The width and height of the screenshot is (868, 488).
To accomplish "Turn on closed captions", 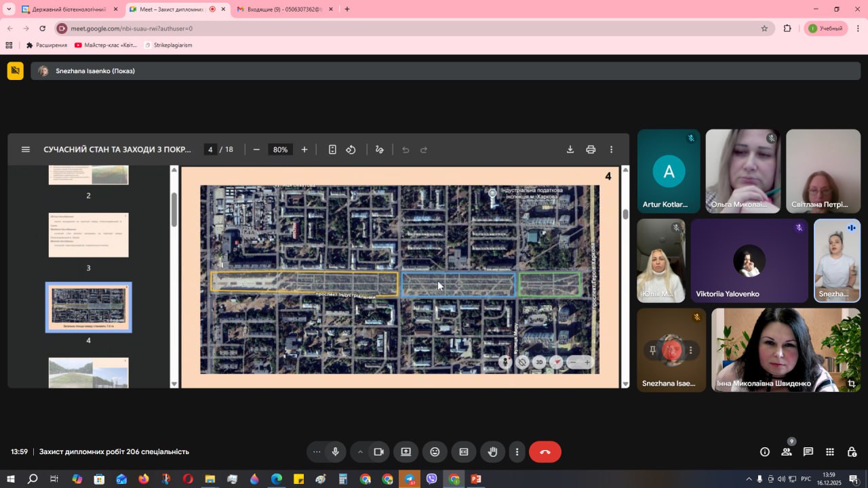I will pyautogui.click(x=464, y=452).
